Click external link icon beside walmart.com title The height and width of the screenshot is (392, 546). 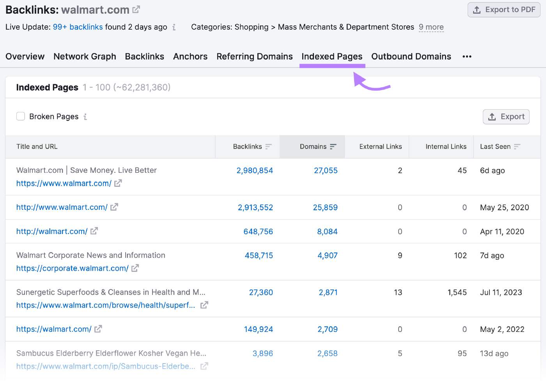[136, 10]
